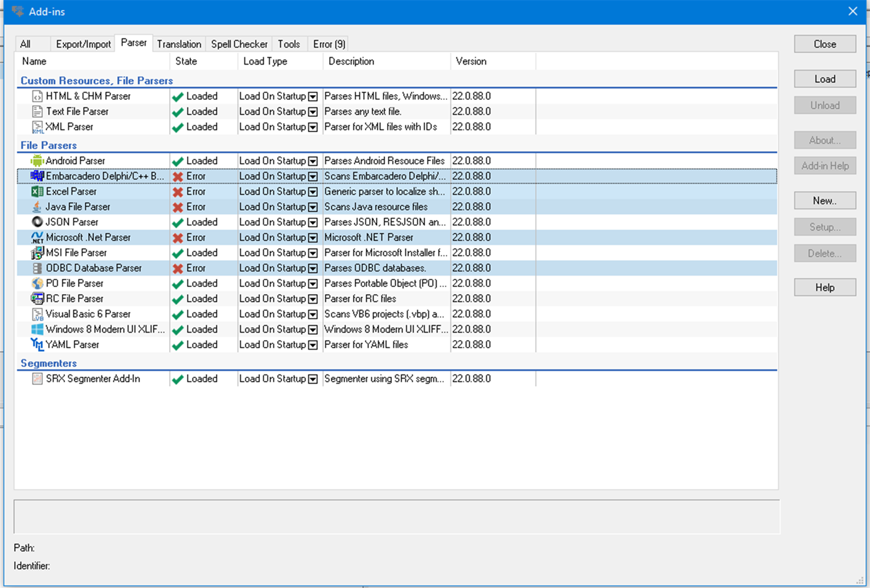The width and height of the screenshot is (870, 588).
Task: Click the Microsoft .Net Parser icon
Action: [37, 237]
